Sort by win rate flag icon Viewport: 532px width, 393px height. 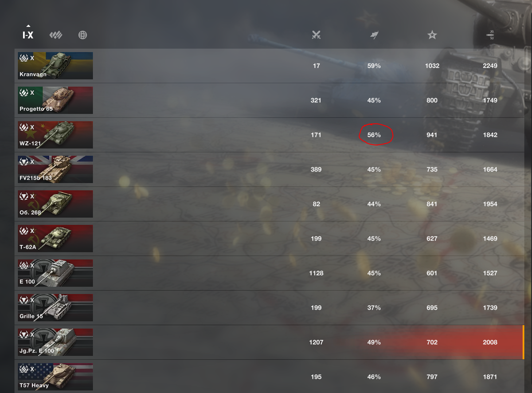[374, 35]
